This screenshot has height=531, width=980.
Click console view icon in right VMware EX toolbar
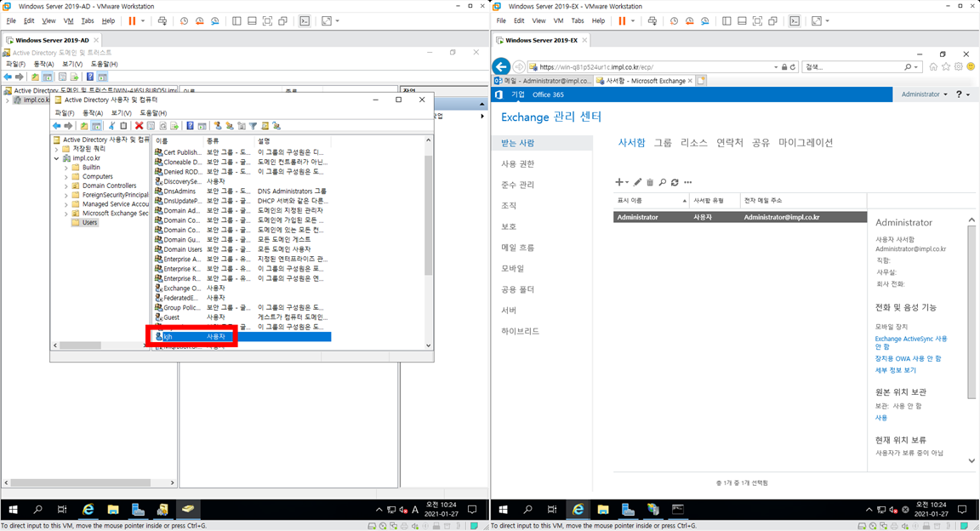(795, 20)
